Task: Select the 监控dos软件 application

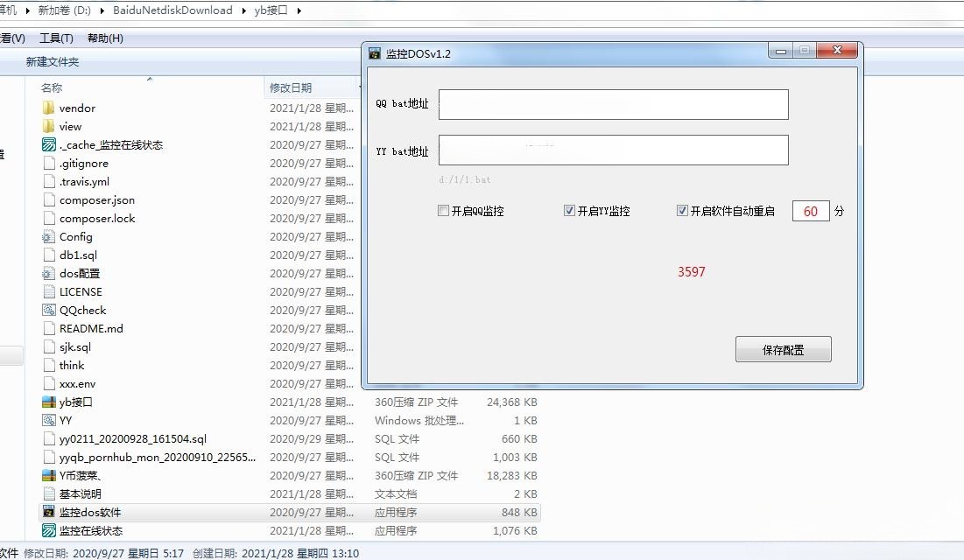Action: click(90, 512)
